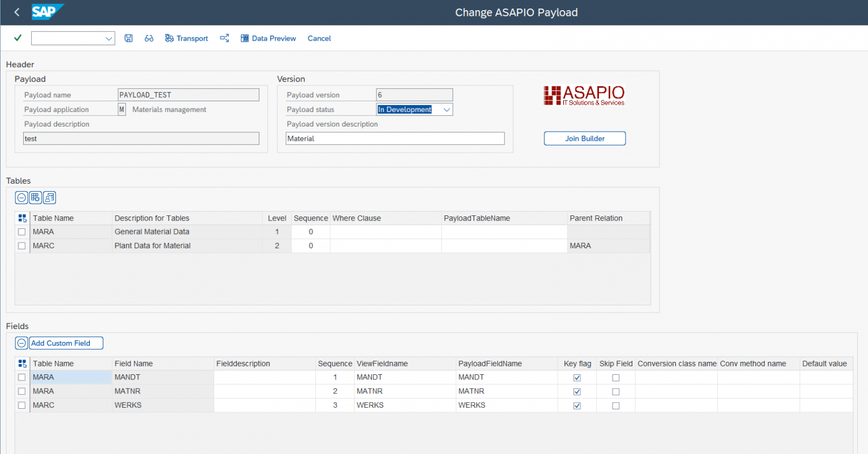Screen dimensions: 868x454
Task: Expand the command field dropdown in the toolbar
Action: pos(109,38)
